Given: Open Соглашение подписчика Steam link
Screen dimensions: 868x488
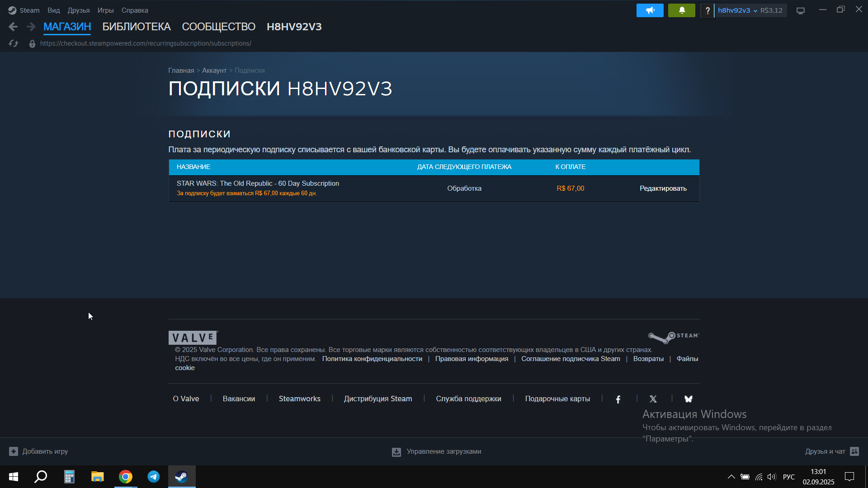Looking at the screenshot, I should 571,359.
